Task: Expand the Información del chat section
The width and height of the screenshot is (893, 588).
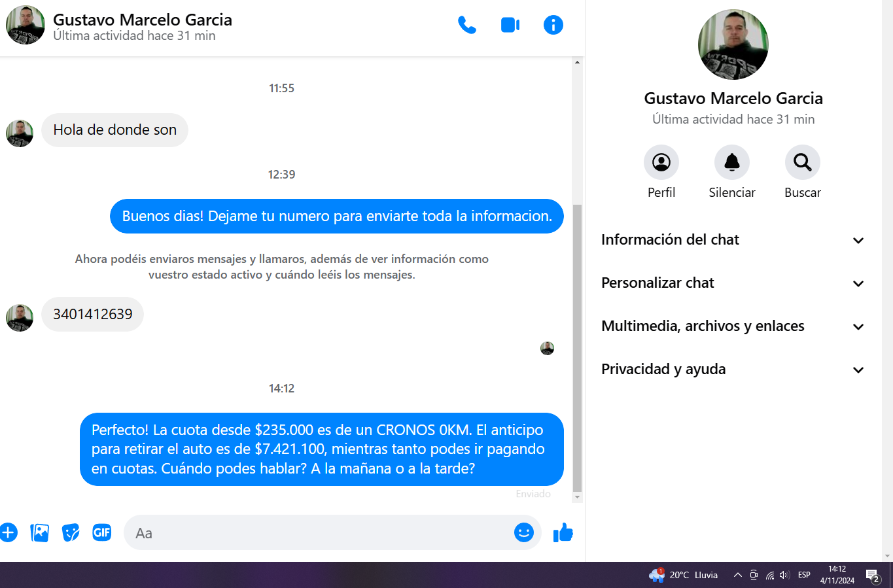Action: pyautogui.click(x=733, y=240)
